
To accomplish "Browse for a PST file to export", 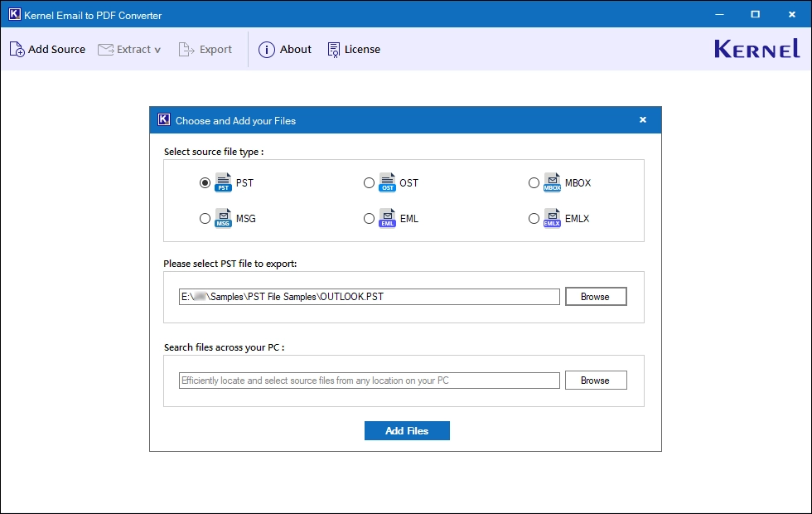I will [x=596, y=297].
